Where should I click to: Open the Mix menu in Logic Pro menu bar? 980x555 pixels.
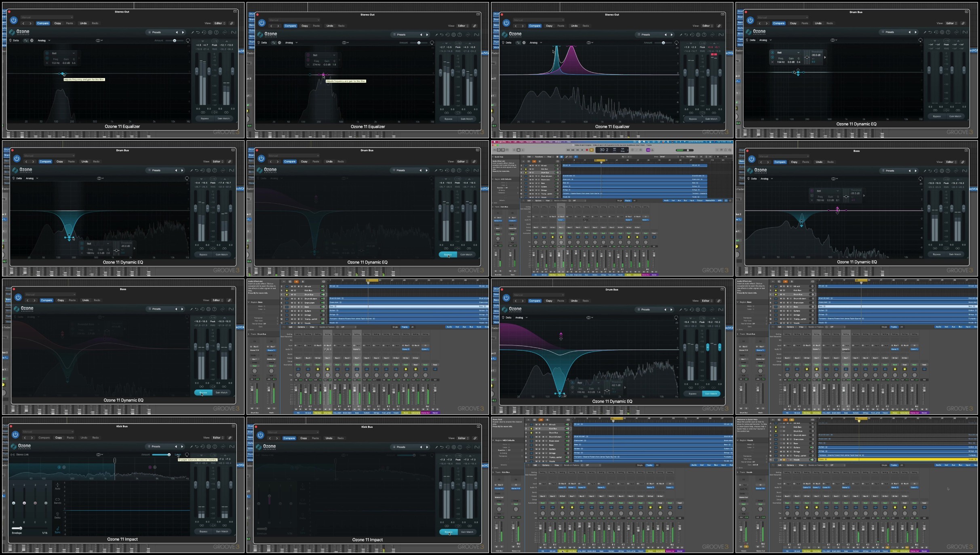(545, 142)
